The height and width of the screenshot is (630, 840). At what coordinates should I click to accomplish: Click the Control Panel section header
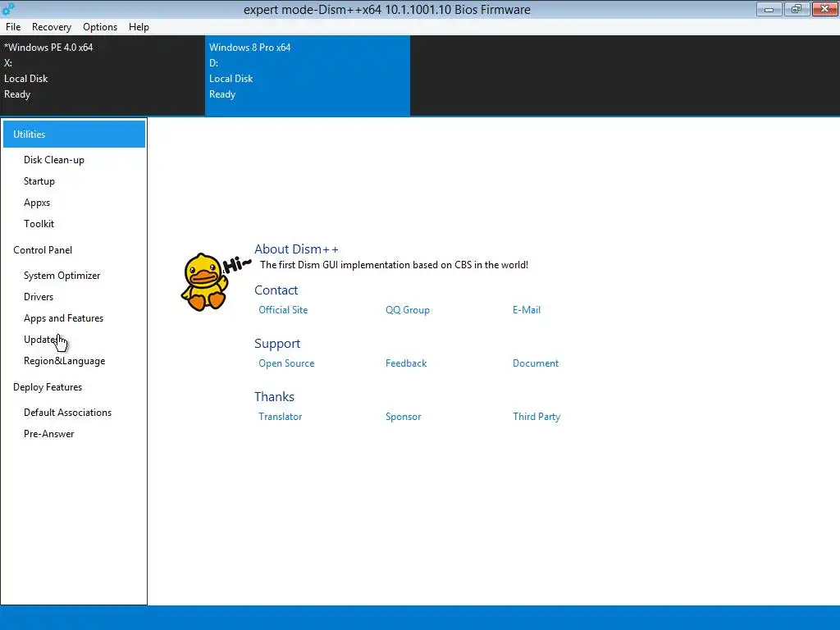pyautogui.click(x=43, y=250)
